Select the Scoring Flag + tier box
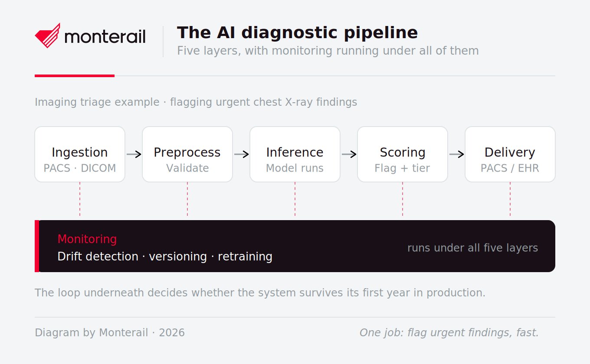This screenshot has width=590, height=364. tap(403, 154)
